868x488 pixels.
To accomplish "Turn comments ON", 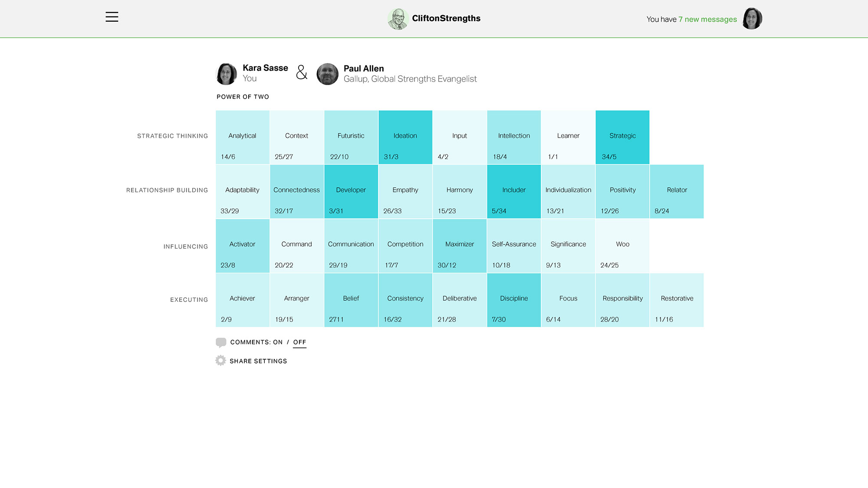I will (278, 342).
